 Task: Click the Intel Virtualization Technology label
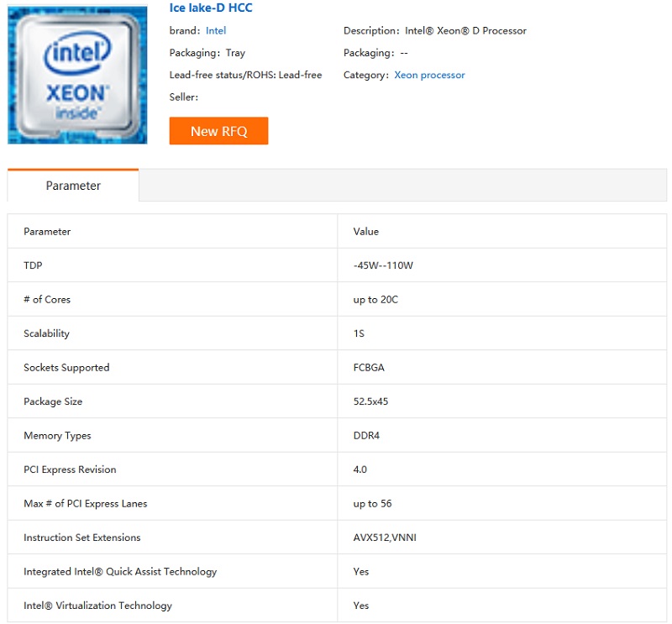click(x=97, y=606)
